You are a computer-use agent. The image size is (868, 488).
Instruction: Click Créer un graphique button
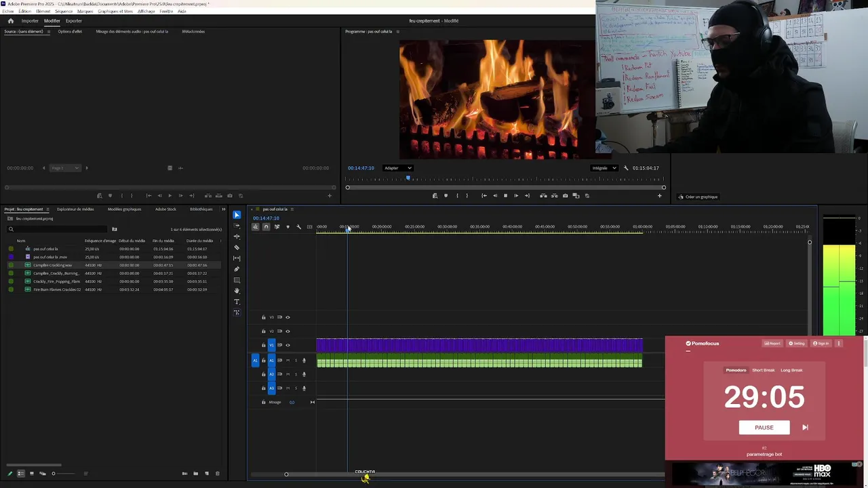pos(698,197)
